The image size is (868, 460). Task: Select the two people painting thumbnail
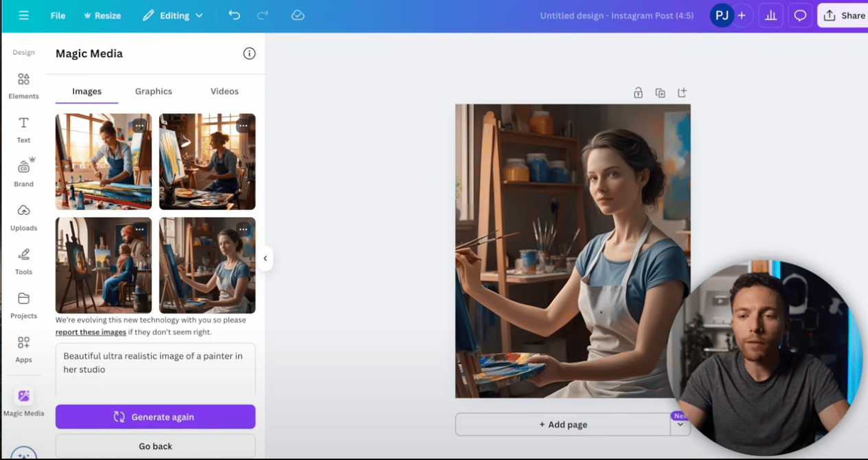point(104,265)
